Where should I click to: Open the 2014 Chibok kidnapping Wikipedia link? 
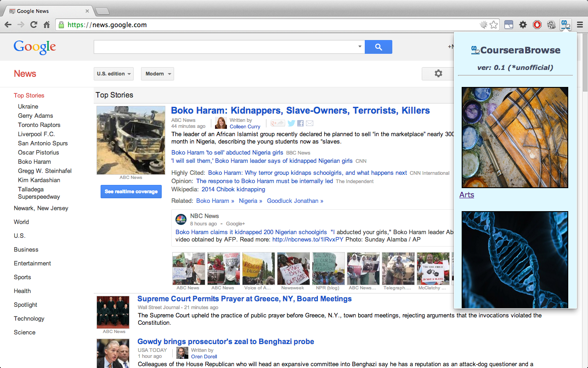(233, 189)
